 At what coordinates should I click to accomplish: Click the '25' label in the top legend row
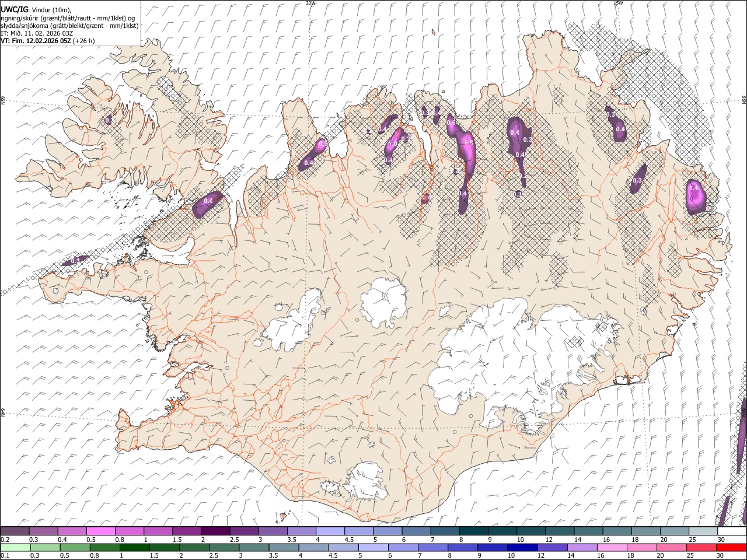point(692,540)
